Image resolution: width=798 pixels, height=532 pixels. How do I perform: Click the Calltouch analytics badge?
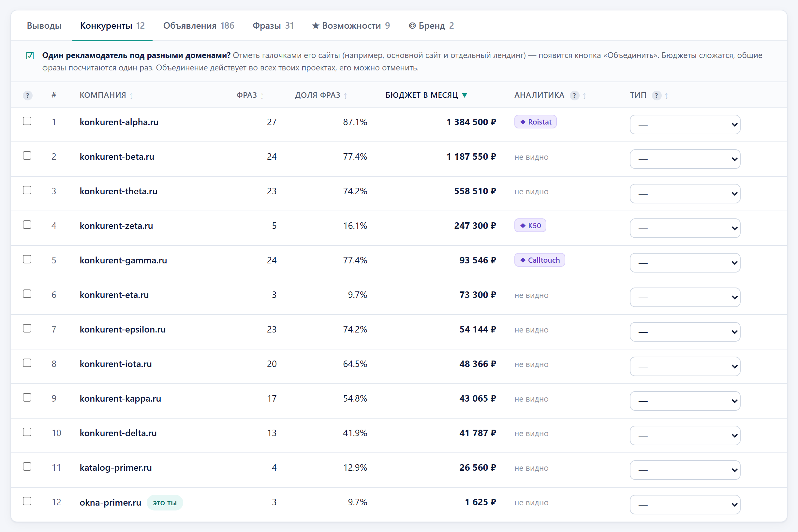pos(539,260)
